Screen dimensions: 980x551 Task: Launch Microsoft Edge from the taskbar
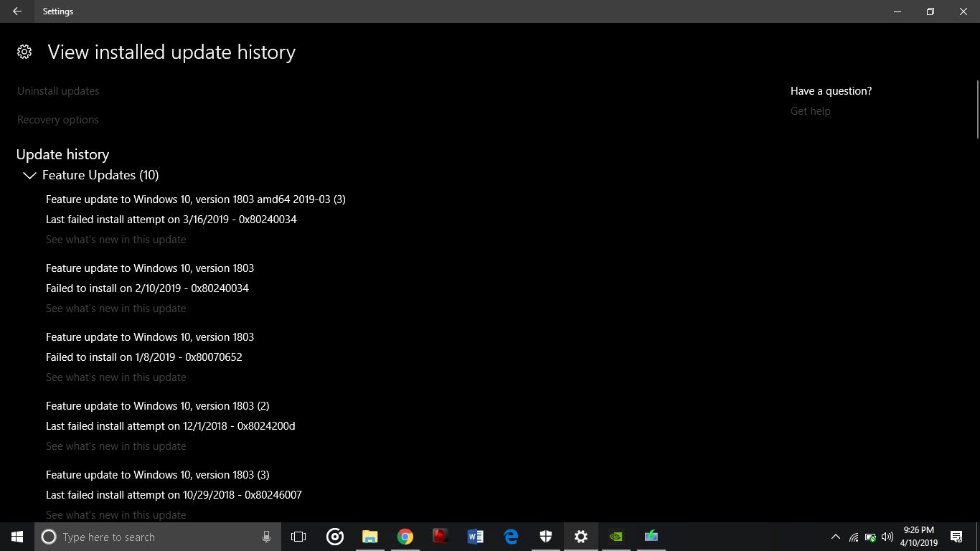tap(511, 537)
